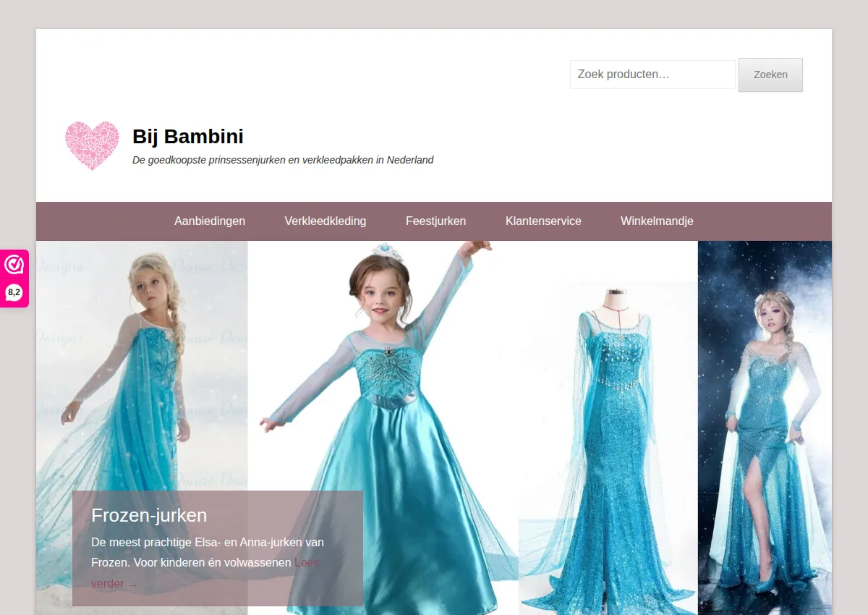Open the pink review widget icon
868x615 pixels.
14,265
